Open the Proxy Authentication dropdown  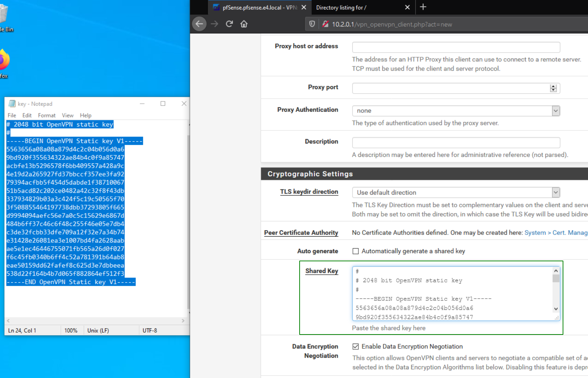coord(456,111)
